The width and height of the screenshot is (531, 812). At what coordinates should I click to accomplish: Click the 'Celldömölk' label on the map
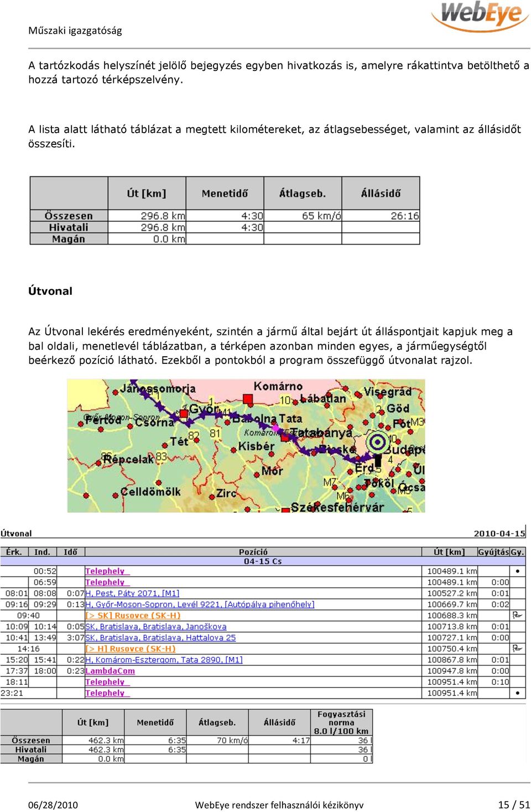click(150, 491)
